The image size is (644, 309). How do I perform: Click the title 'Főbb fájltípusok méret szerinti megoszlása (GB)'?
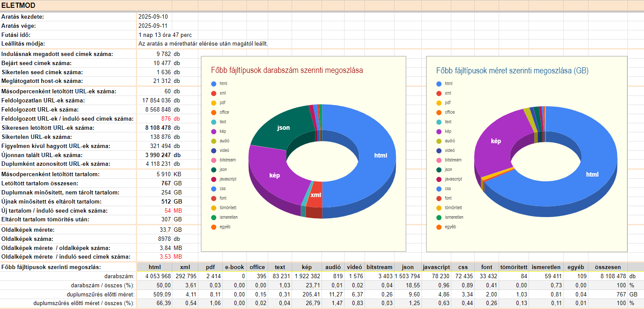pos(512,70)
